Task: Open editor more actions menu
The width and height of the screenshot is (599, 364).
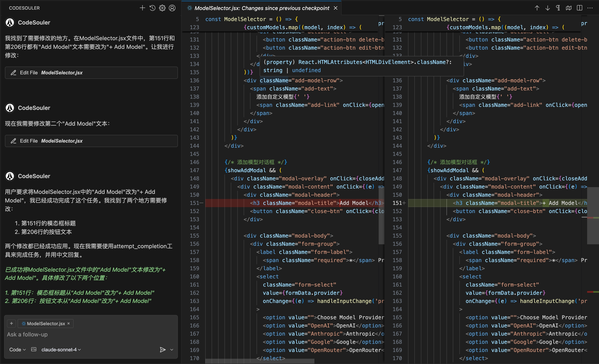Action: click(x=590, y=8)
